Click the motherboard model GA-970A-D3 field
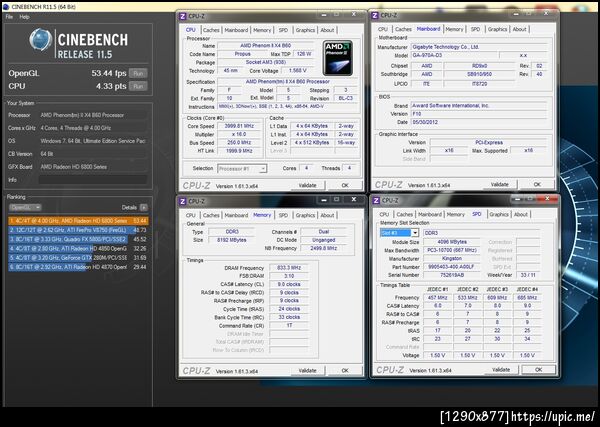The image size is (600, 427). tap(453, 55)
